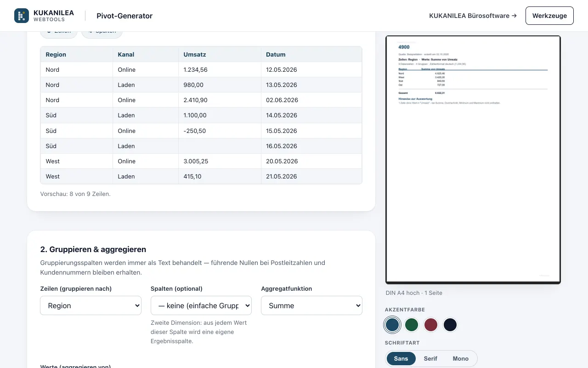The width and height of the screenshot is (588, 368).
Task: Select the Mono font option
Action: [461, 359]
